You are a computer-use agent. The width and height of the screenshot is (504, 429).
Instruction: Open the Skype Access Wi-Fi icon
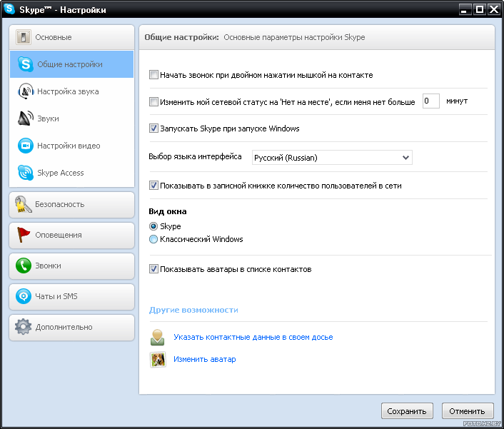pos(26,173)
